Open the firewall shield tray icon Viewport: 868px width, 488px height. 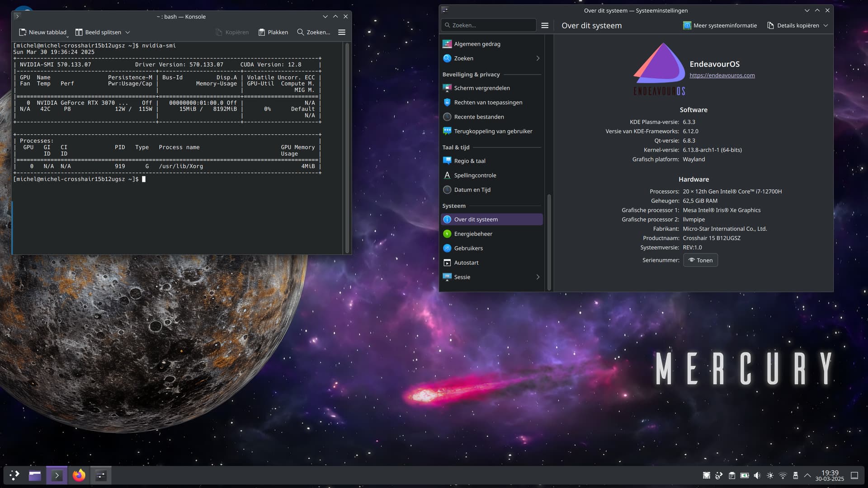[706, 475]
